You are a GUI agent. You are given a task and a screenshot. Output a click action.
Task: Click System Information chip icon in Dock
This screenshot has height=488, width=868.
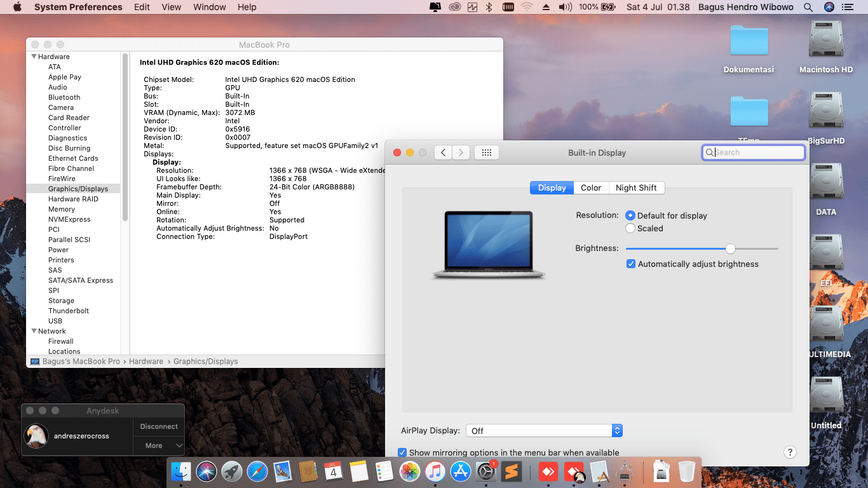pos(625,471)
